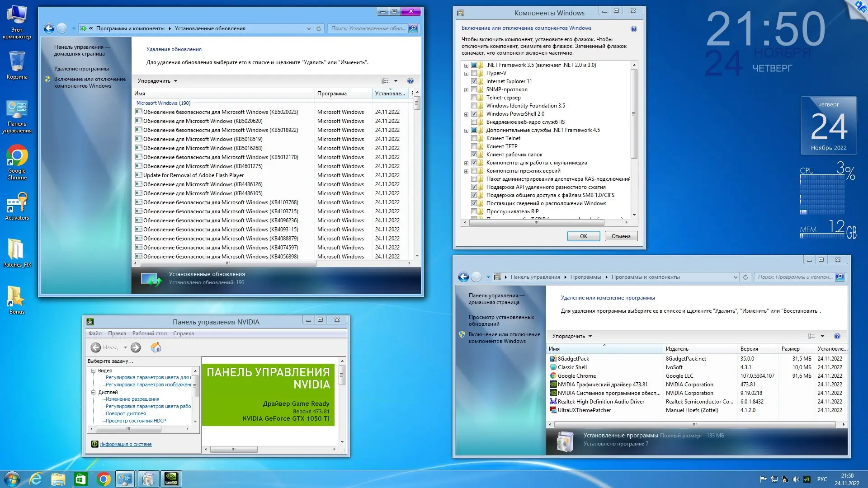Open the Рабочий стол menu in NVIDIA panel
868x488 pixels.
149,333
